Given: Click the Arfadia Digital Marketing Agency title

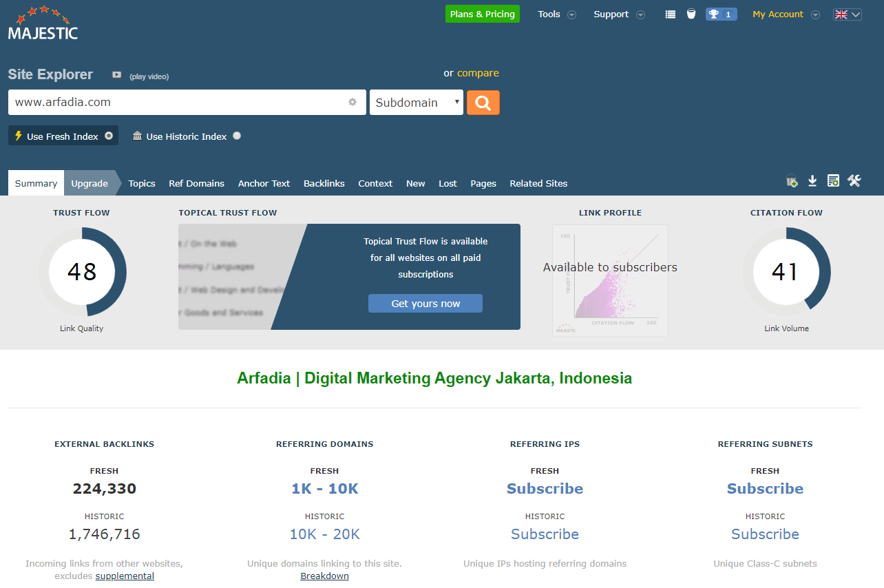Looking at the screenshot, I should point(434,378).
